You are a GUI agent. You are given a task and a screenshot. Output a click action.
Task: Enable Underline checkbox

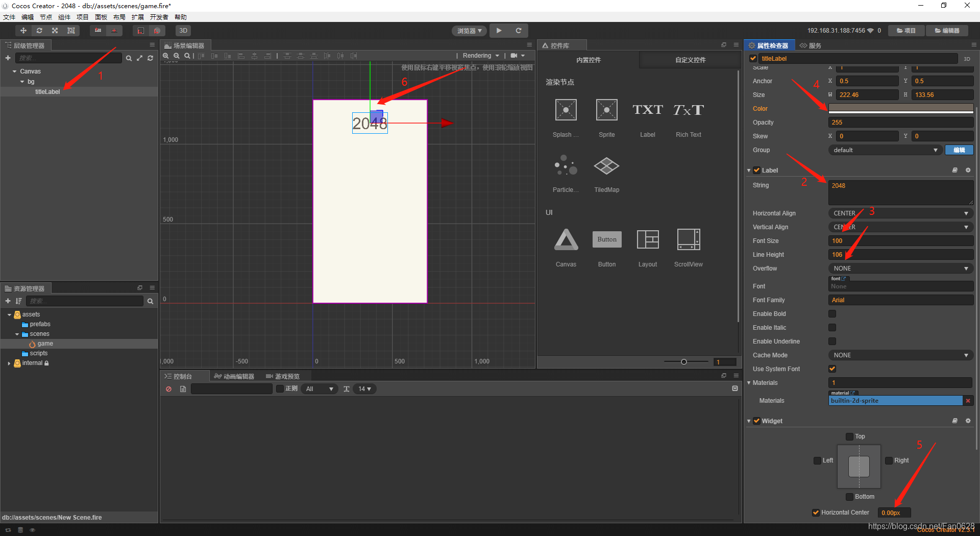pyautogui.click(x=832, y=342)
